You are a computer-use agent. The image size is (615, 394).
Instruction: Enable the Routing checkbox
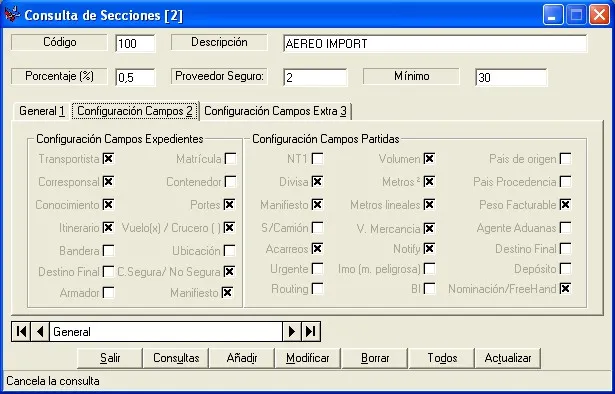pyautogui.click(x=317, y=289)
